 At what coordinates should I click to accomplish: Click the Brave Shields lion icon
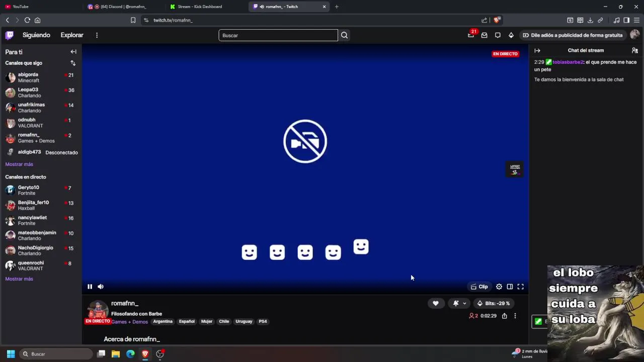tap(497, 20)
